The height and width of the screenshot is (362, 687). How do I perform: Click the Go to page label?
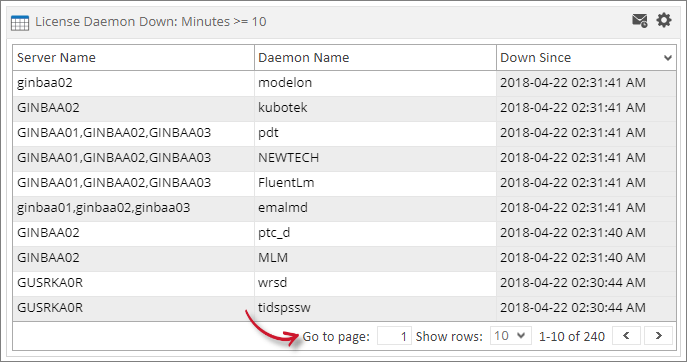[336, 337]
